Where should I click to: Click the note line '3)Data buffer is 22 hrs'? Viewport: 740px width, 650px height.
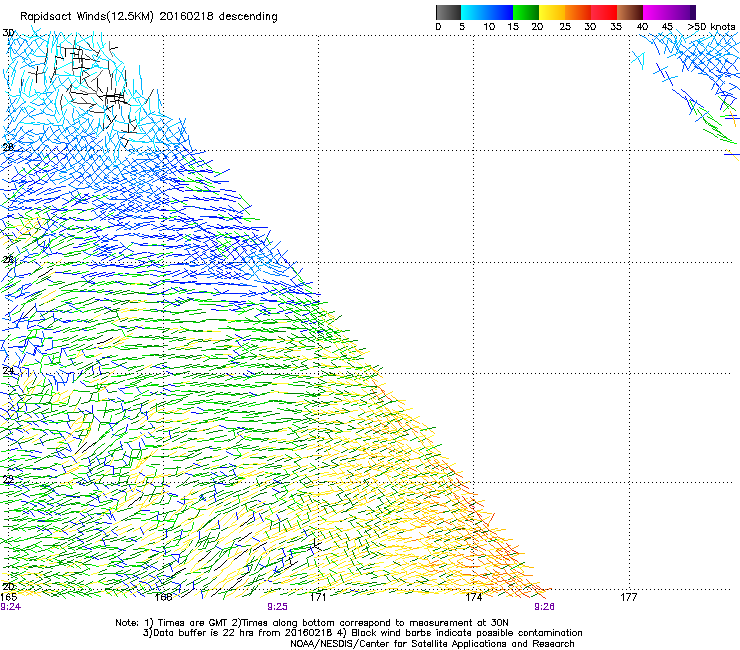(x=362, y=633)
